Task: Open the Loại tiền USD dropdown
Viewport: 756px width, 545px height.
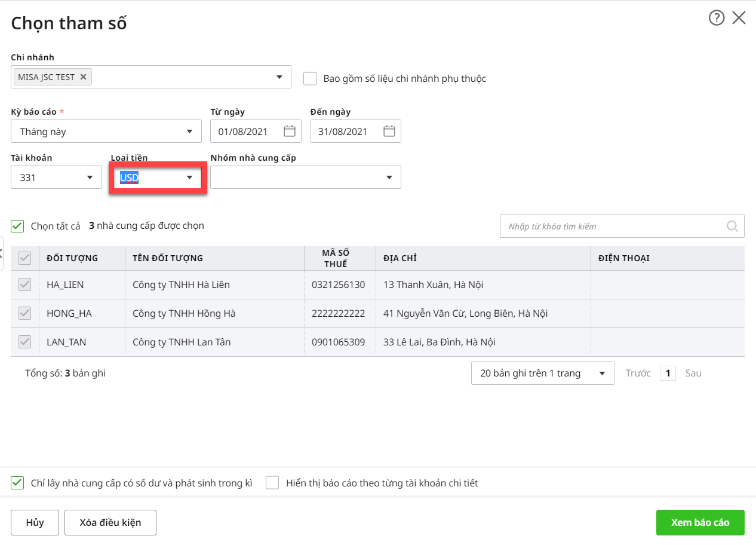Action: click(189, 177)
